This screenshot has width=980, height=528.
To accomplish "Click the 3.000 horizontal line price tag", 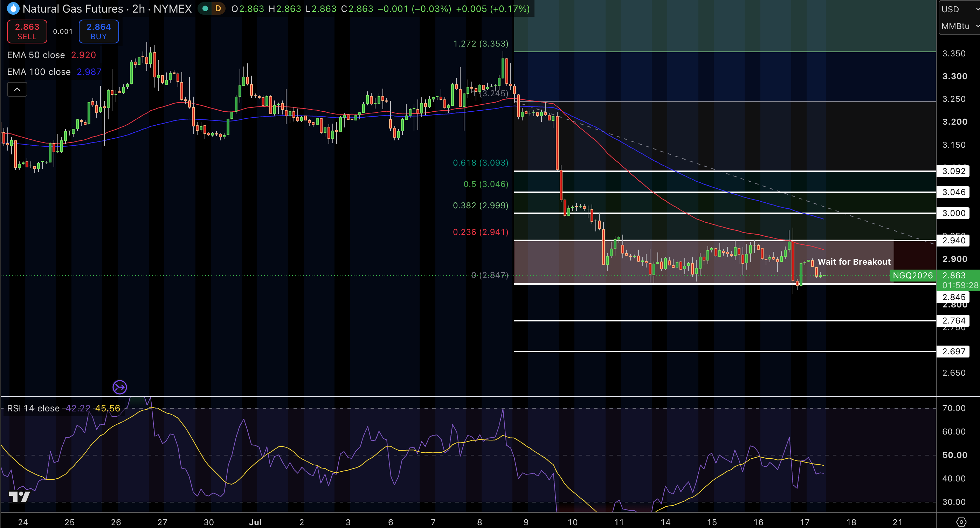I will (x=953, y=213).
